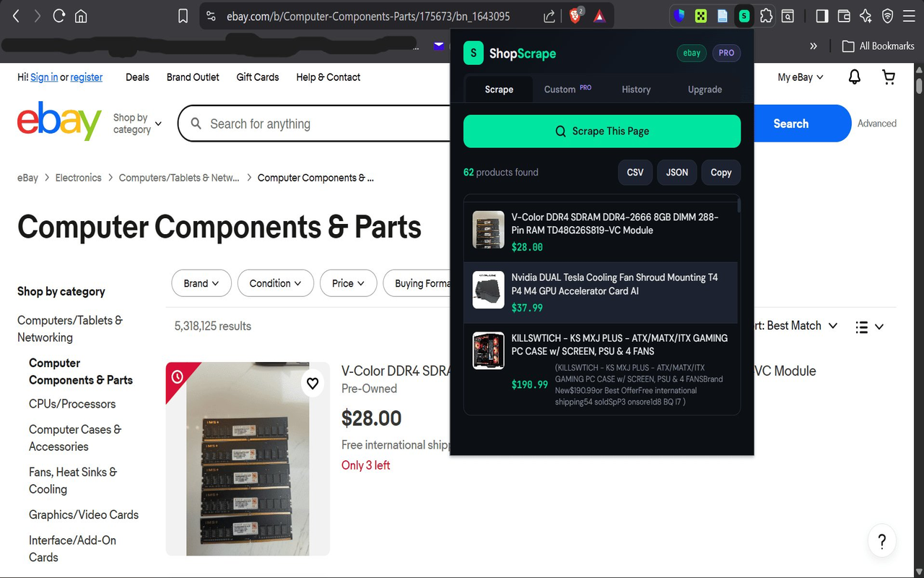Bookmark this page with the bookmark icon

183,16
